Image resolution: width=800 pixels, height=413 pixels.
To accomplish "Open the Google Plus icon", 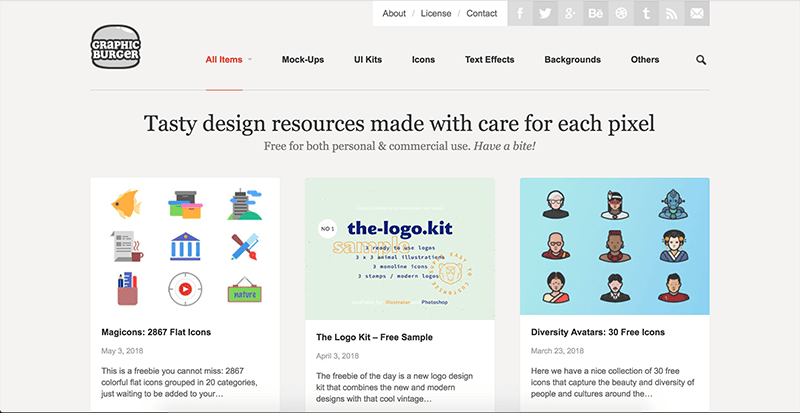I will tap(570, 13).
